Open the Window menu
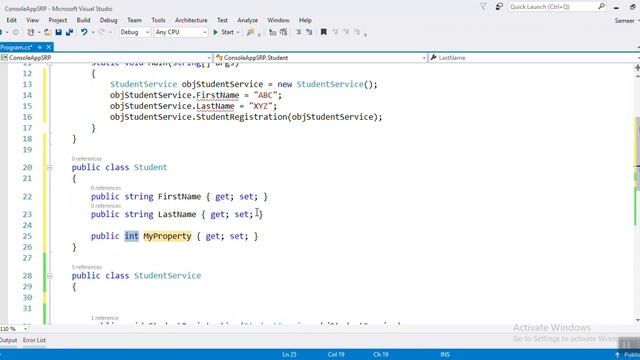Screen dimensions: 640x360 coord(278,20)
